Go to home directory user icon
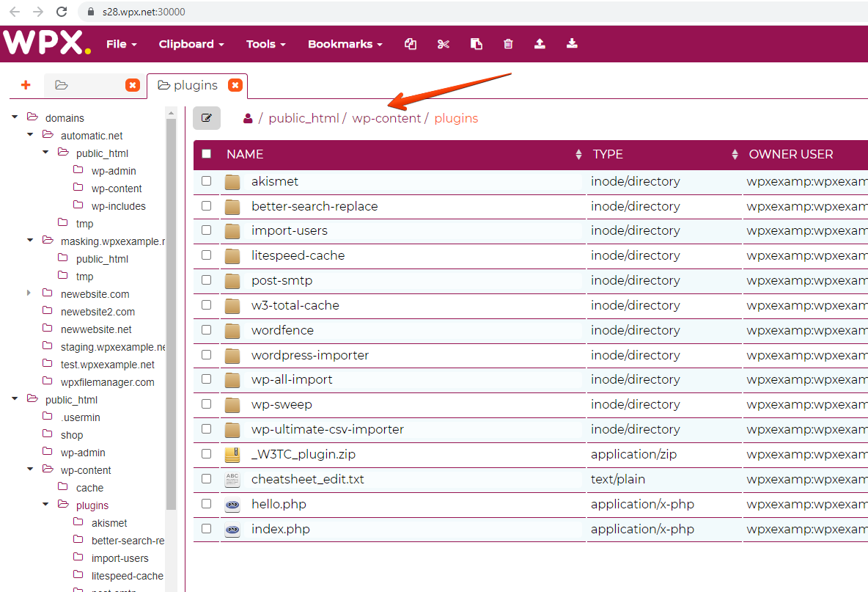Image resolution: width=868 pixels, height=592 pixels. (x=248, y=119)
